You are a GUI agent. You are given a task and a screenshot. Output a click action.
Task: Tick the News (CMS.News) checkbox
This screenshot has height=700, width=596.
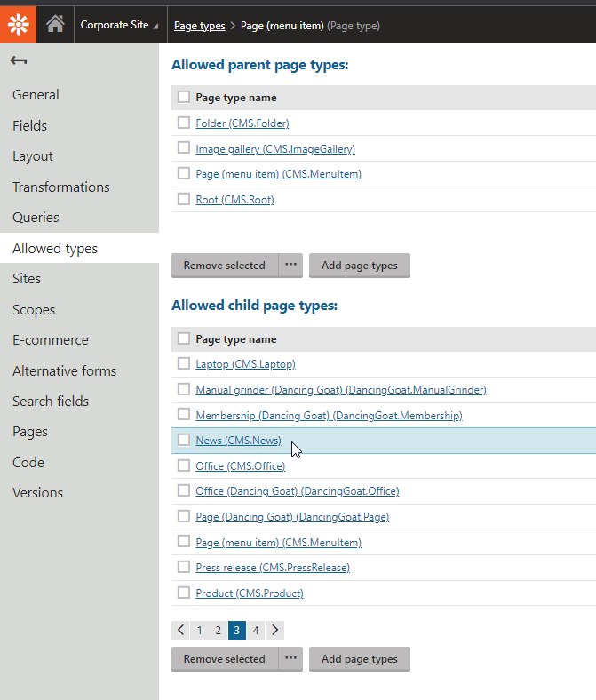click(x=184, y=440)
